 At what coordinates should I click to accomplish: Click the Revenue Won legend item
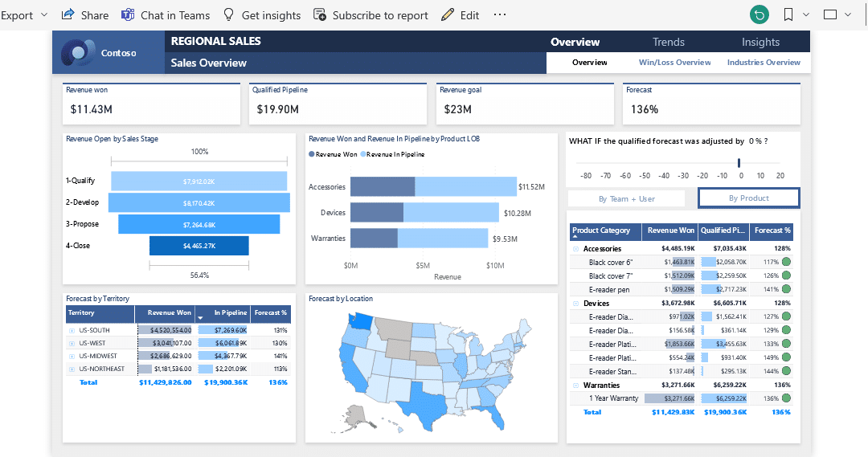click(333, 154)
